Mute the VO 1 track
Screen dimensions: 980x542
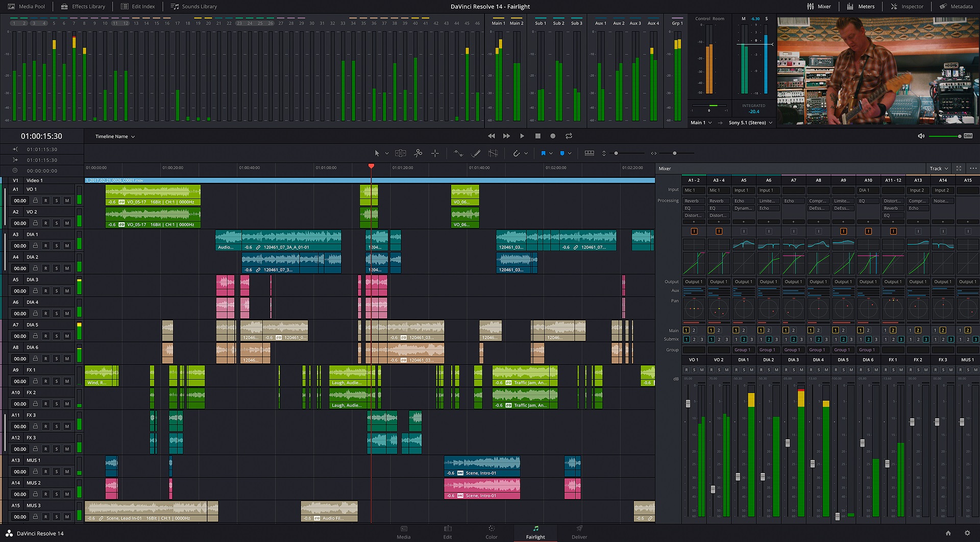click(67, 201)
